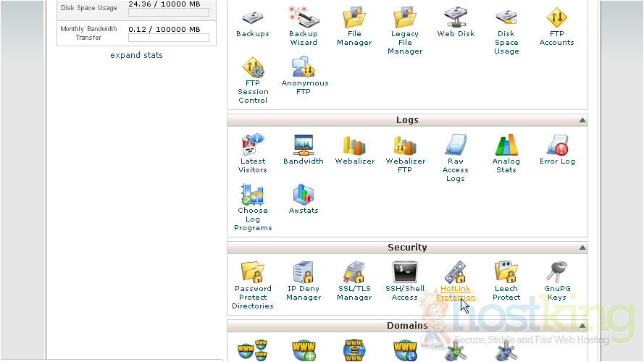Click the HotLink Protection link

tap(456, 292)
